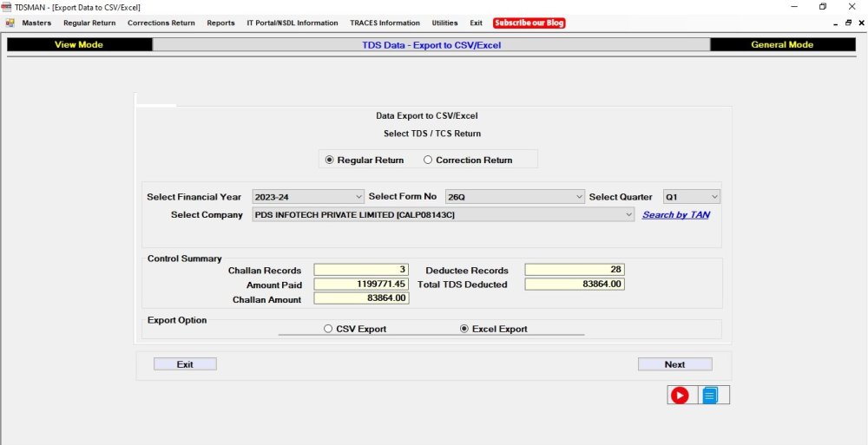
Task: Click the General Mode label
Action: [782, 44]
